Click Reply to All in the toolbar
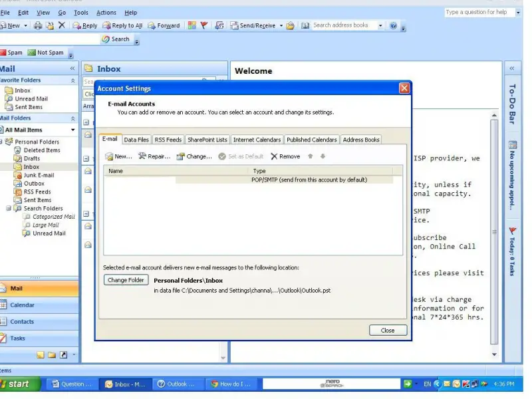 pyautogui.click(x=123, y=25)
